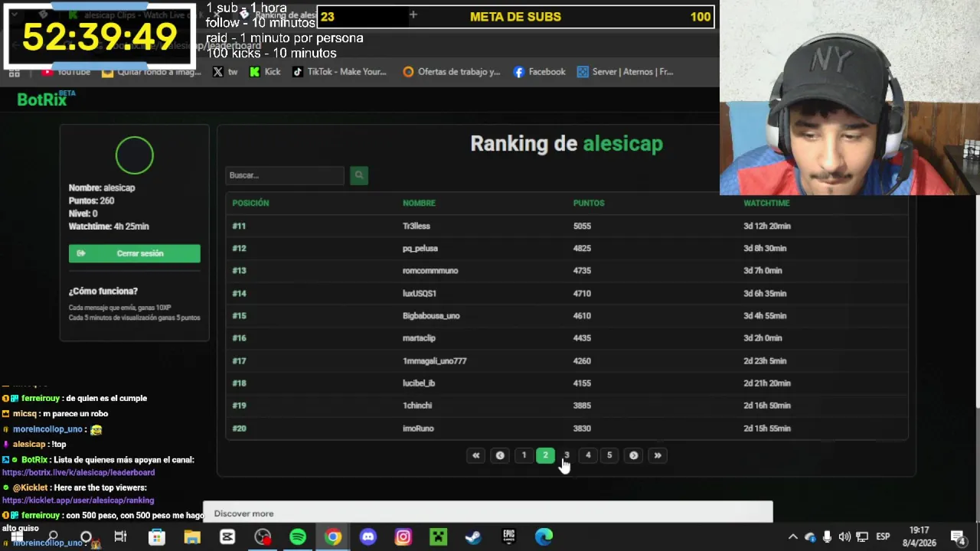Open the kicklet.app ranking link in chat
The height and width of the screenshot is (551, 980).
click(78, 500)
